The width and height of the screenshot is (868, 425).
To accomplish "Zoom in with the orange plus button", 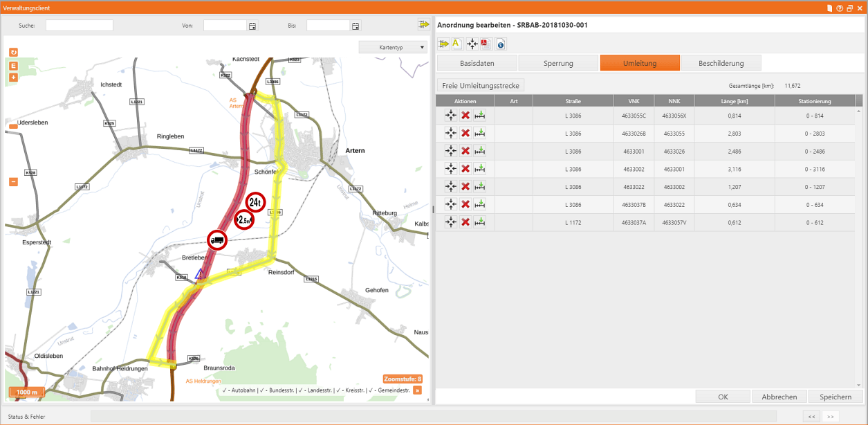I will [13, 77].
